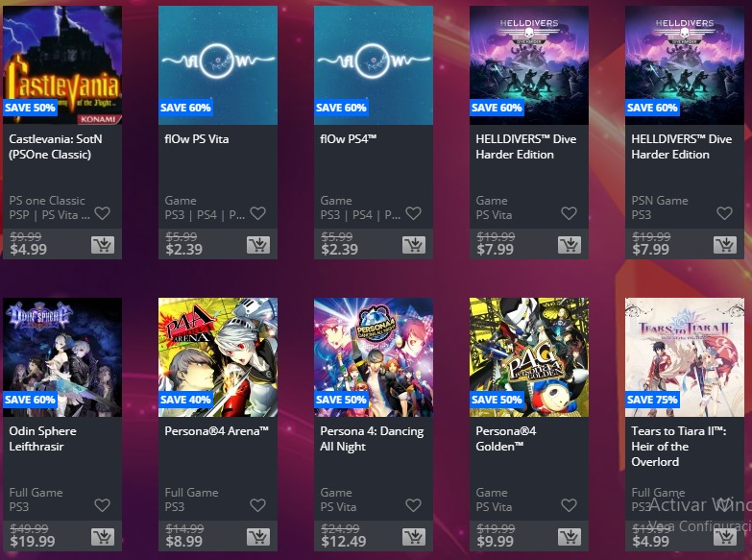Add Persona 4 Golden to cart
752x560 pixels.
pyautogui.click(x=570, y=537)
